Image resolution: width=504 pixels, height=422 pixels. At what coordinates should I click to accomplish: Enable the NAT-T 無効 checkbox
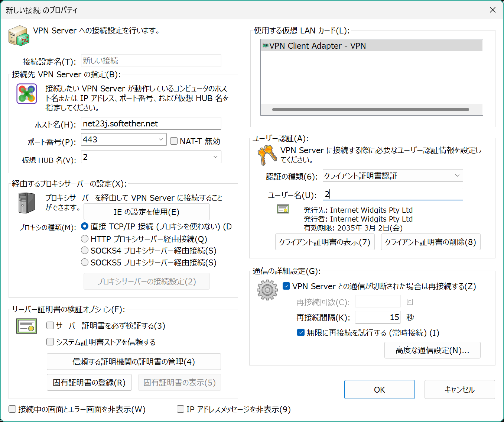click(174, 141)
